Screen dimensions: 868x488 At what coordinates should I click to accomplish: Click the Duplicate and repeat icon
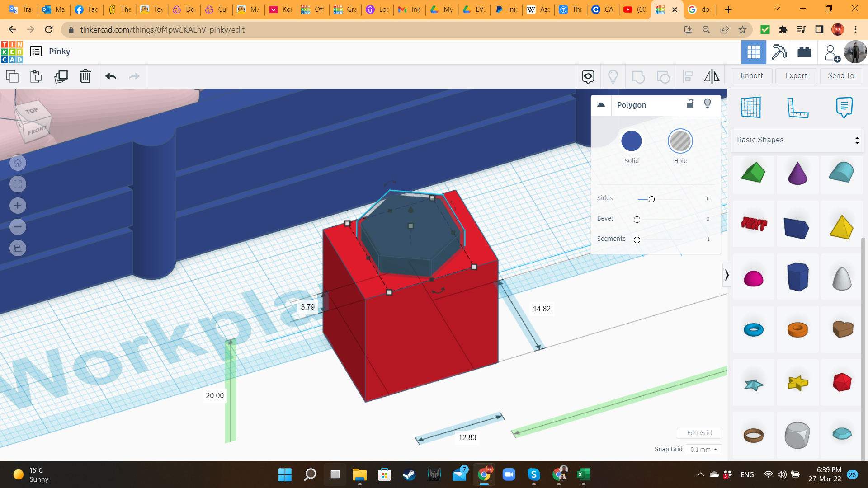tap(61, 76)
